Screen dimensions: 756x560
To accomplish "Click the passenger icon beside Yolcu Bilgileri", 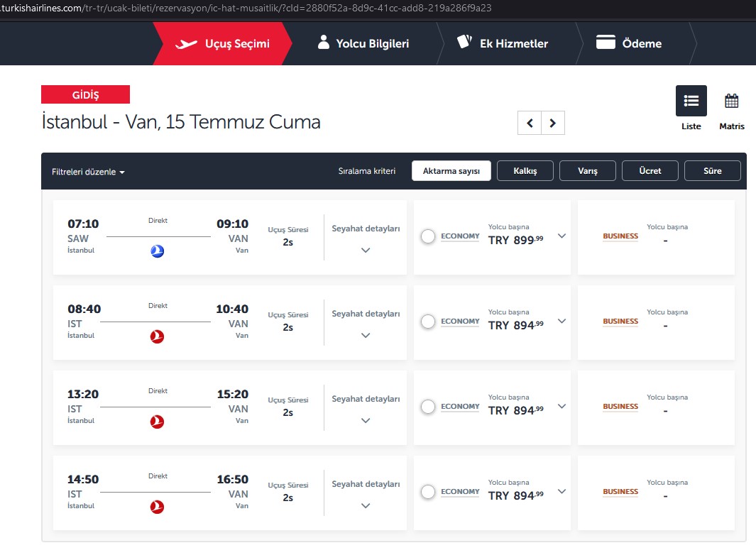I will click(324, 43).
